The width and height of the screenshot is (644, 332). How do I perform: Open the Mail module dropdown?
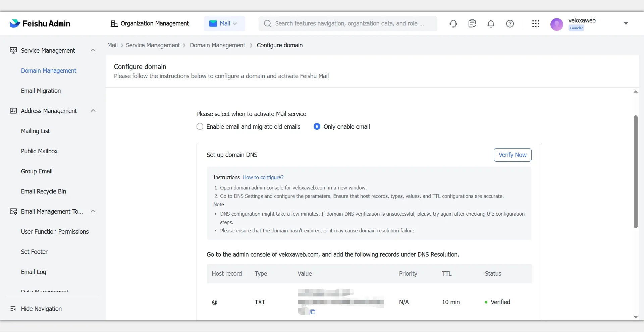point(224,23)
